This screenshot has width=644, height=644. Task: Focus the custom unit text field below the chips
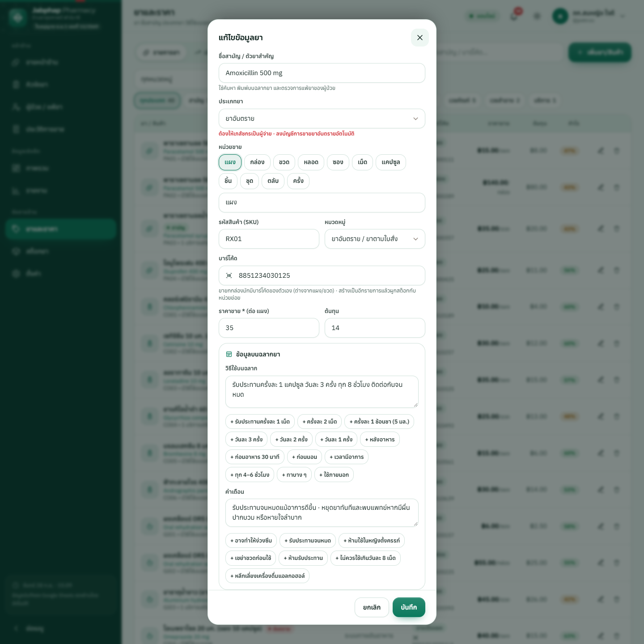click(322, 203)
